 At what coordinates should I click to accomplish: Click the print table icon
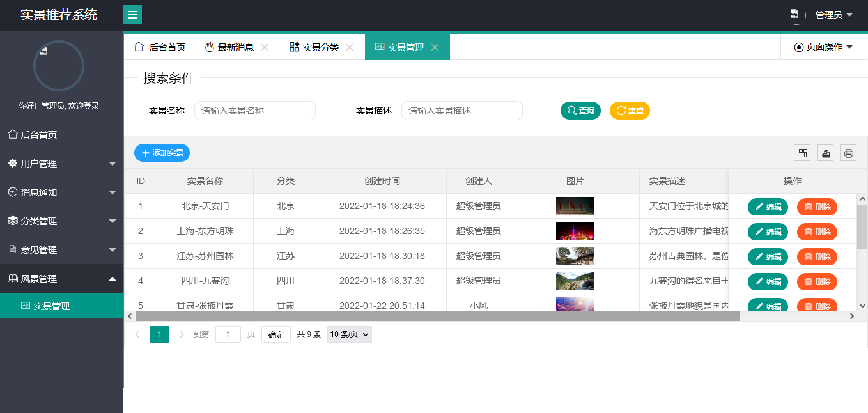tap(848, 153)
